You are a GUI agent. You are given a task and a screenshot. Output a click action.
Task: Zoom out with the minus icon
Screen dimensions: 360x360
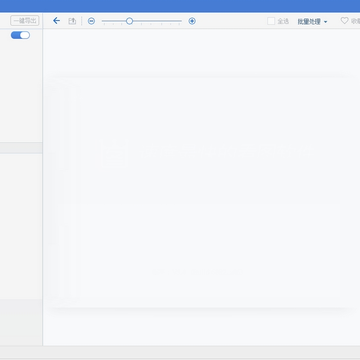point(91,21)
